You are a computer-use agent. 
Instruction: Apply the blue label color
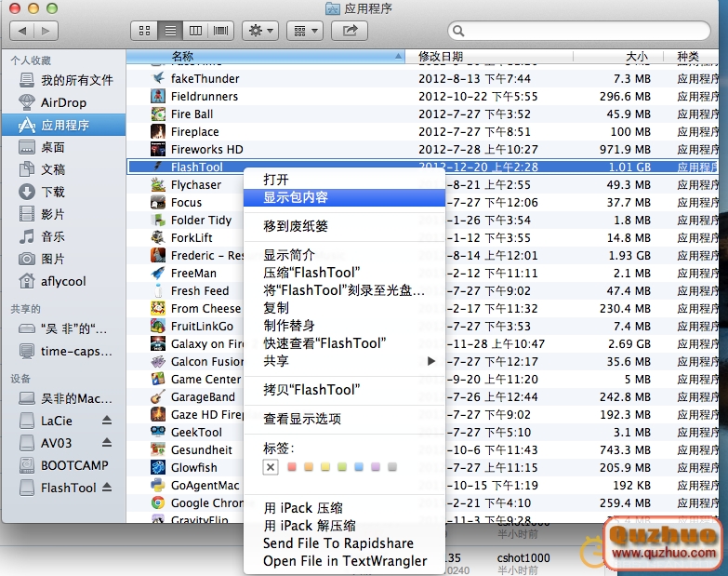(359, 467)
